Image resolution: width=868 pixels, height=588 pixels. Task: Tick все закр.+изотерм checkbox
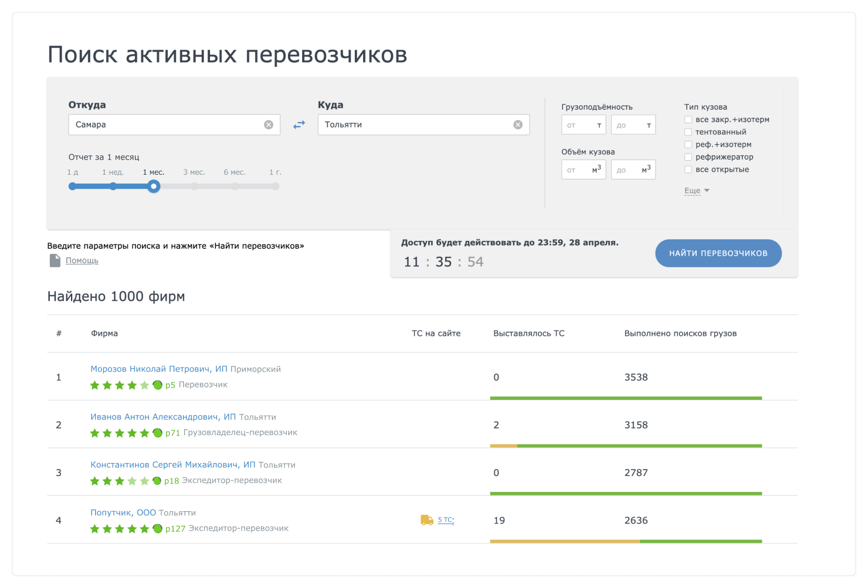click(688, 120)
